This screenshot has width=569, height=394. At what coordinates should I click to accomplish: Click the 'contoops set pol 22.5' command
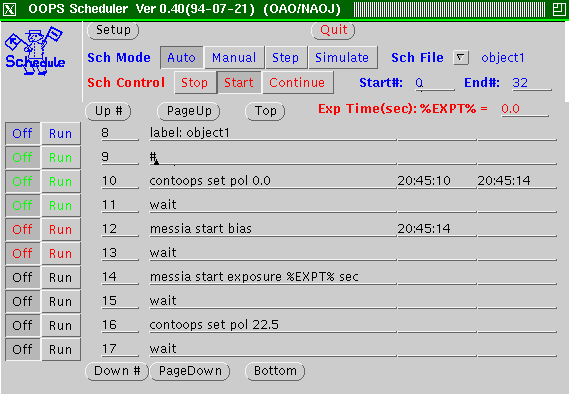point(273,325)
